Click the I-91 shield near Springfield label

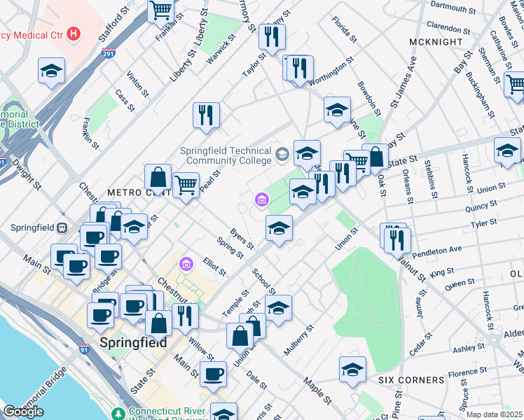84,349
